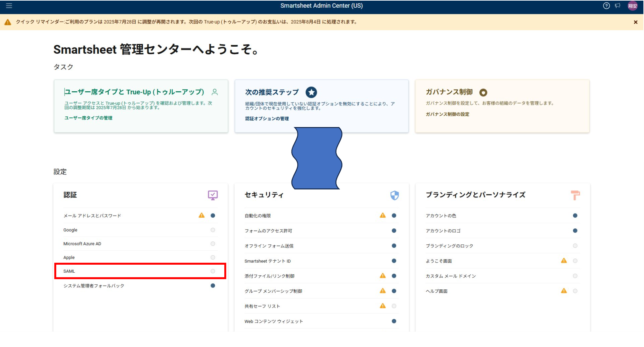Click warning icon next to 自動化の権限
Screen dimensions: 644x347
382,215
